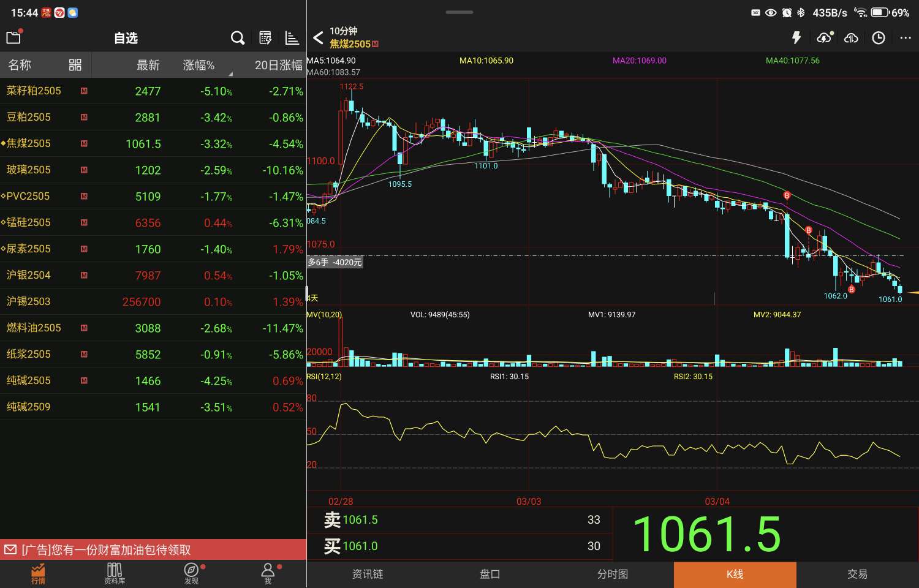Select 纯碱2509 in watchlist
Viewport: 919px width, 588px height.
point(153,407)
